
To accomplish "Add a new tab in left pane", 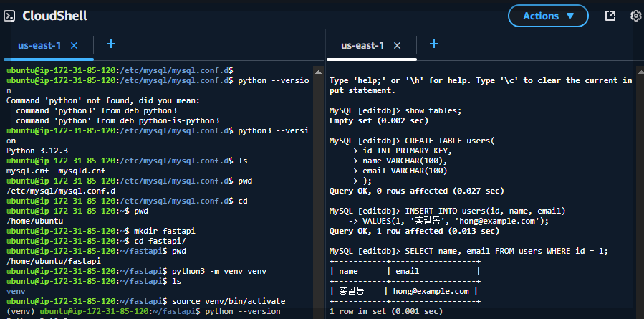I will [111, 44].
